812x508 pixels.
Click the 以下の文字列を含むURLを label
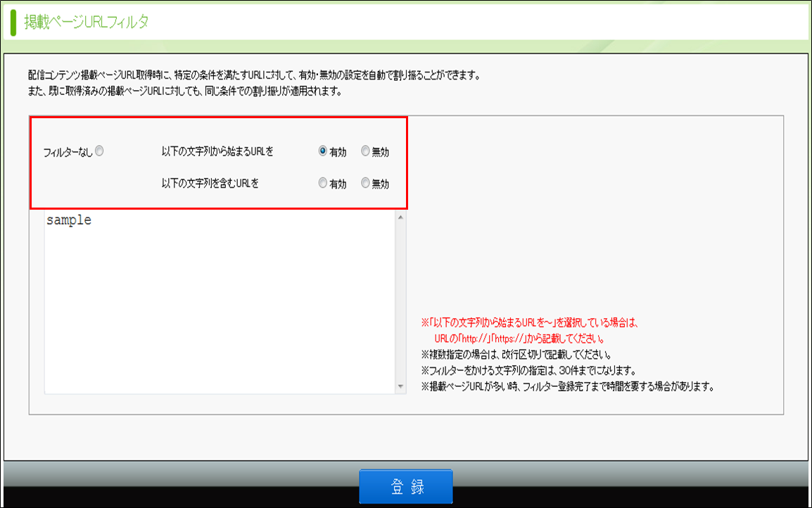point(210,184)
